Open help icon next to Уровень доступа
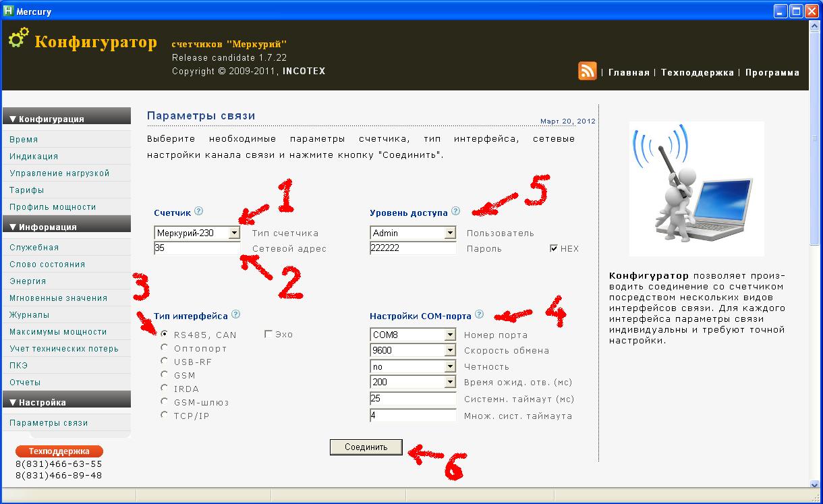The width and height of the screenshot is (823, 504). [x=455, y=211]
